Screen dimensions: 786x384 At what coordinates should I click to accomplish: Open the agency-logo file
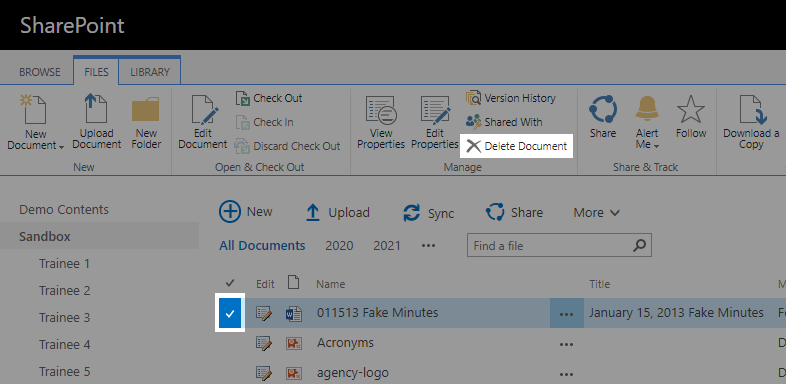coord(353,373)
